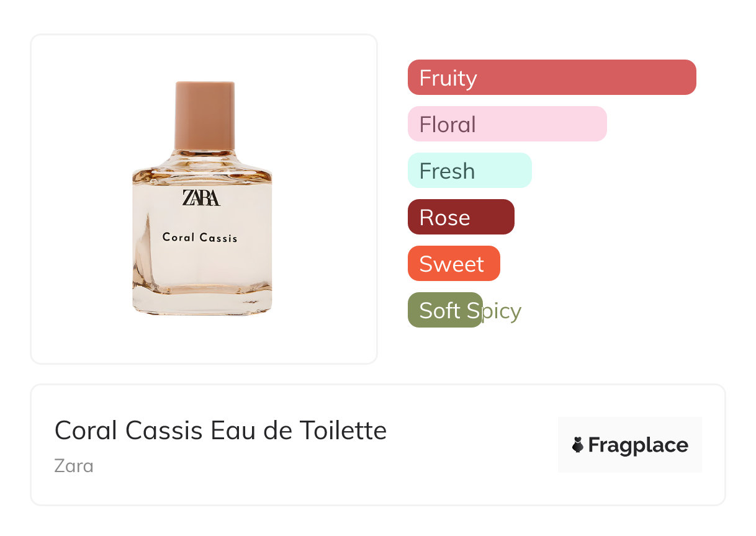
Task: Click the copper cap of the perfume bottle
Action: (205, 115)
